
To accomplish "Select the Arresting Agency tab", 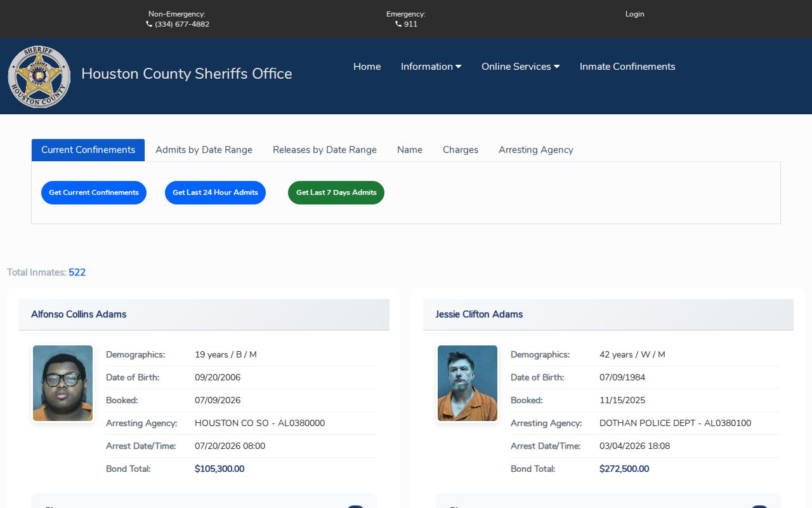I will point(536,150).
